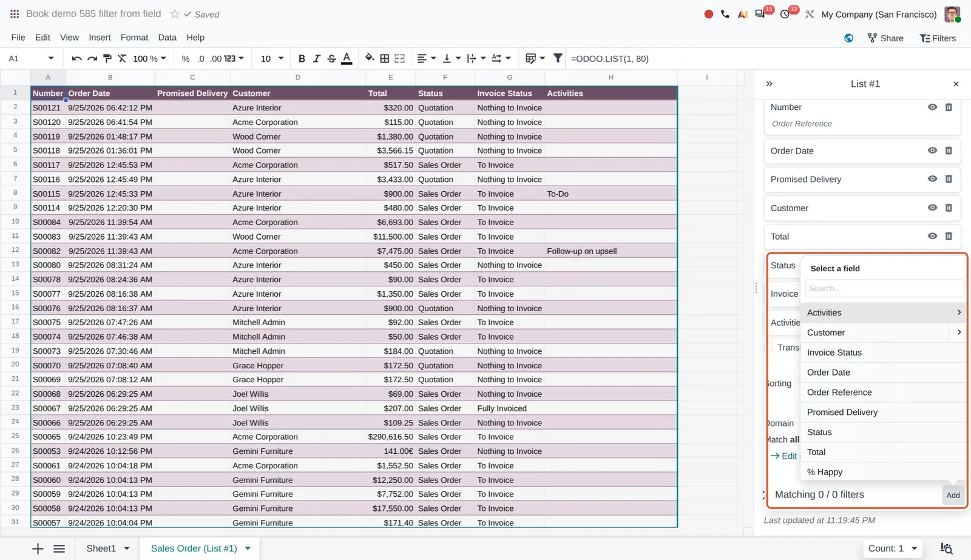This screenshot has height=560, width=971.
Task: Collapse the List #1 side panel
Action: (769, 84)
